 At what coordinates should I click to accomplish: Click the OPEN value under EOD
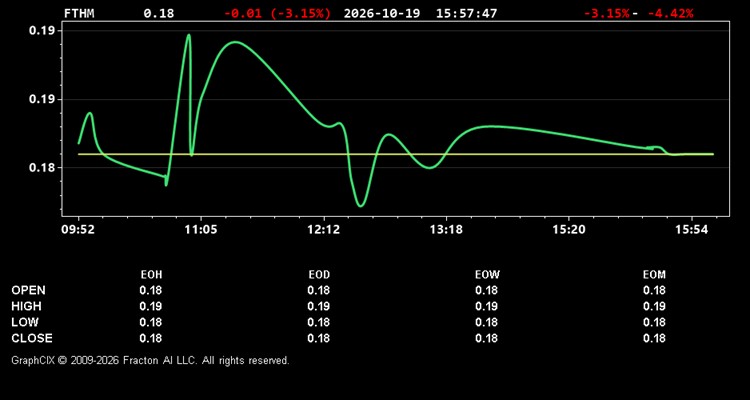point(319,290)
